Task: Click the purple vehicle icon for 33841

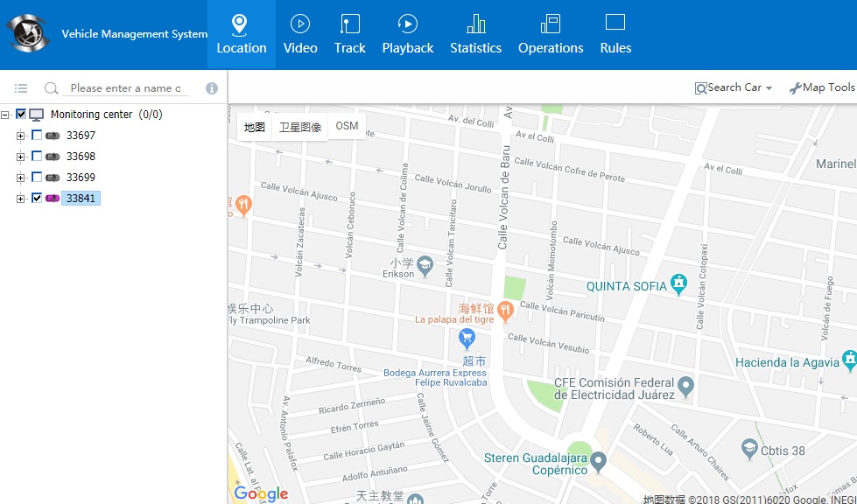Action: tap(53, 199)
